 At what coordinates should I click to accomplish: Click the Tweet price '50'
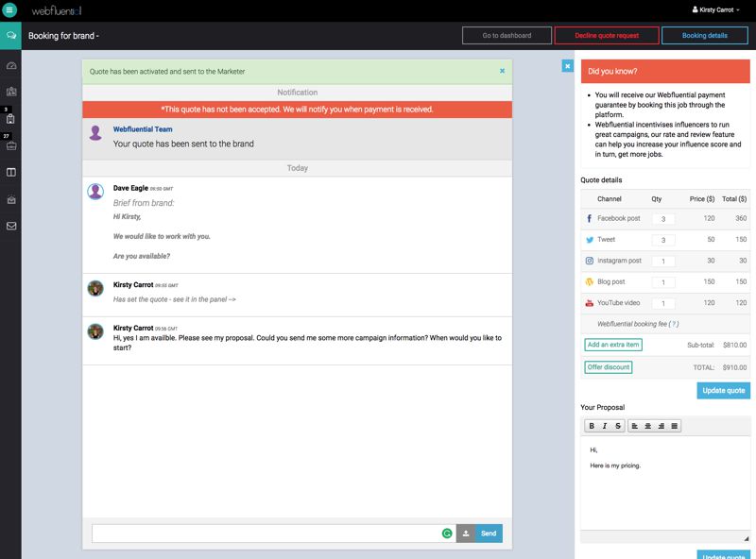711,240
